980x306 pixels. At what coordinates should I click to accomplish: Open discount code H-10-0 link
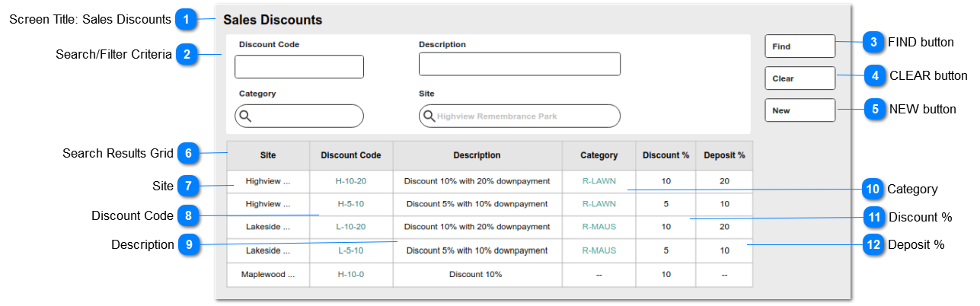pyautogui.click(x=351, y=274)
